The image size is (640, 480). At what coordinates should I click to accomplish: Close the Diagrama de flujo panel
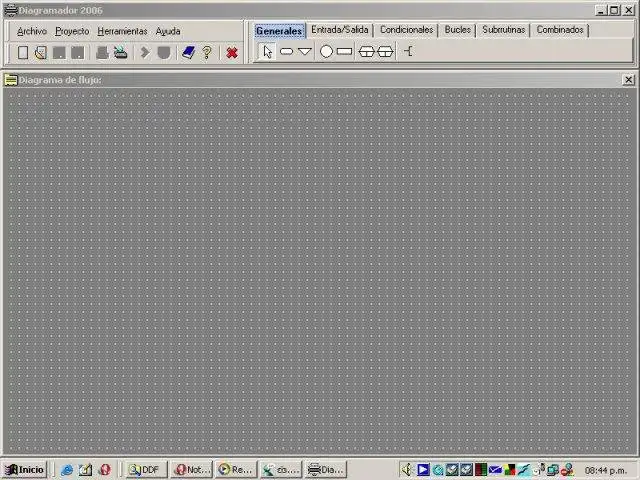tap(629, 80)
